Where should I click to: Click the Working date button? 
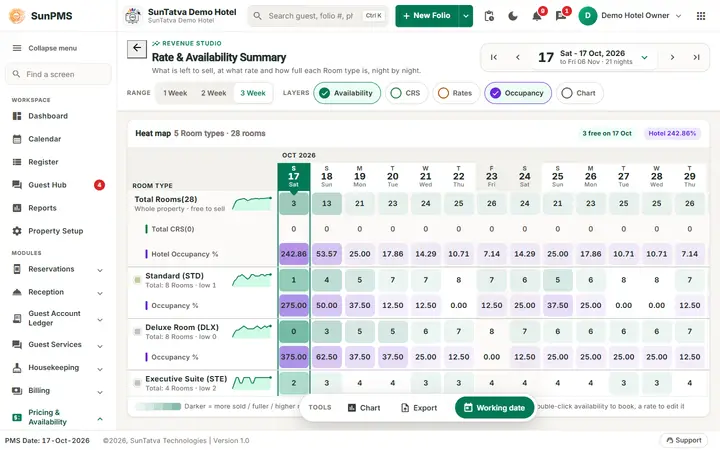coord(495,408)
